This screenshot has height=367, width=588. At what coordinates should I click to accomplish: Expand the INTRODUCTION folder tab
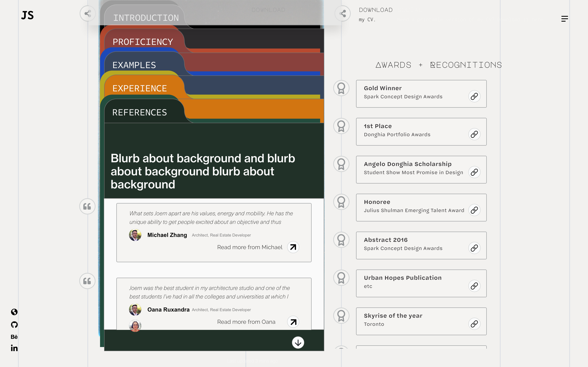pyautogui.click(x=146, y=18)
